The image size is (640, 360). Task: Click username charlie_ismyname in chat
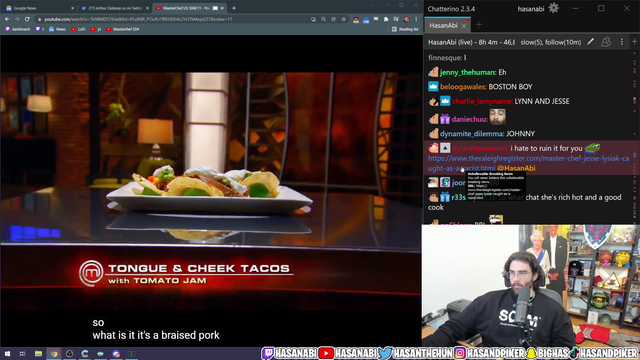point(482,101)
